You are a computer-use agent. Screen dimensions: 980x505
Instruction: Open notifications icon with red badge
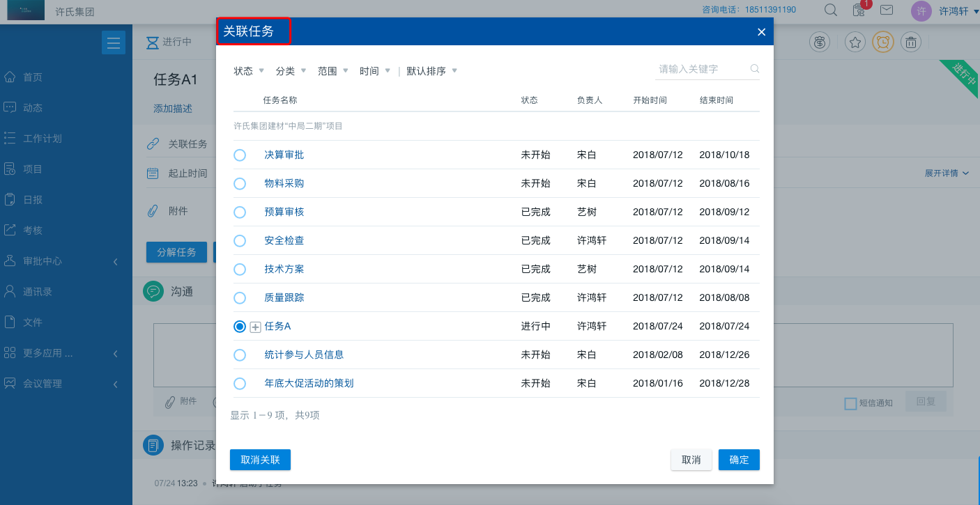pos(860,9)
